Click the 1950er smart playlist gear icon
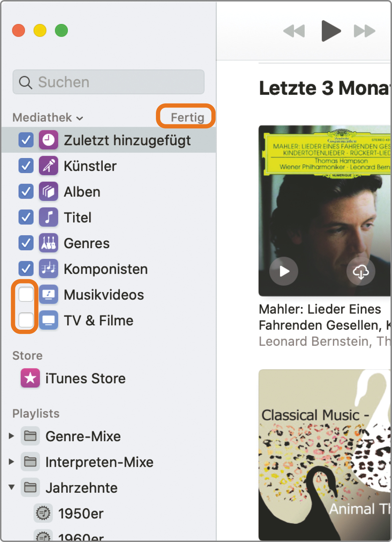The width and height of the screenshot is (392, 542). point(43,513)
